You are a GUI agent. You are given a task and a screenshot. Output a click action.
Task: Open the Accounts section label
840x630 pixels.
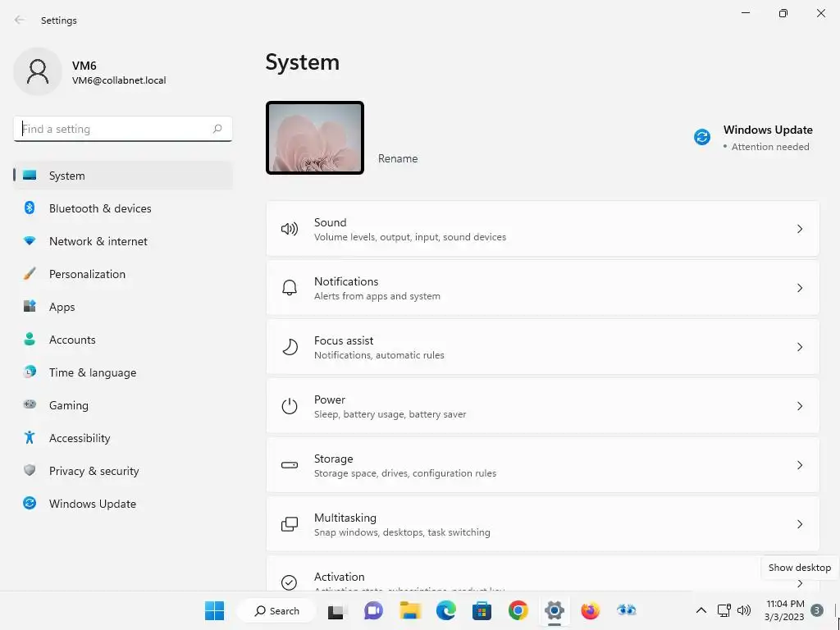[72, 340]
